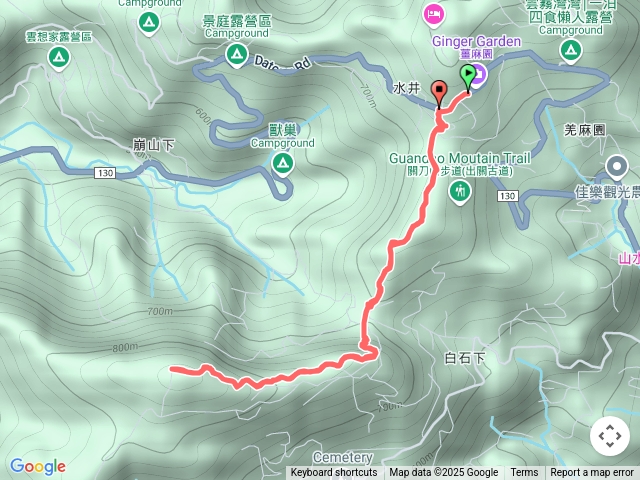640x480 pixels.
Task: Open the Guandao Mountain Trail hiking icon
Action: point(460,191)
